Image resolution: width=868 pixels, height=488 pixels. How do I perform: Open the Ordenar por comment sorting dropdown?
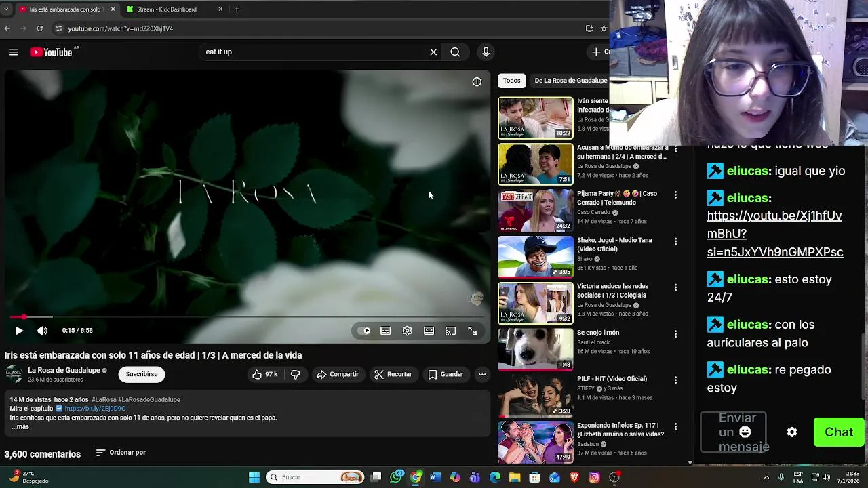[121, 453]
